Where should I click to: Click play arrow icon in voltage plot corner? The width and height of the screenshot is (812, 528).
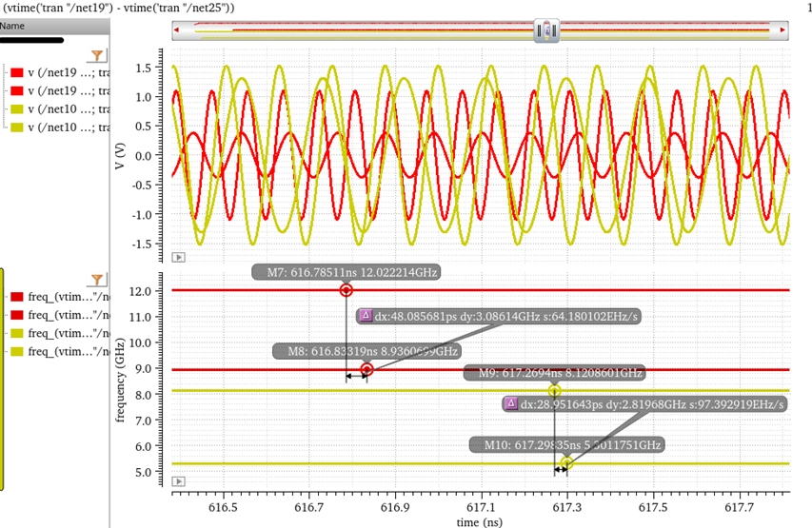click(178, 257)
